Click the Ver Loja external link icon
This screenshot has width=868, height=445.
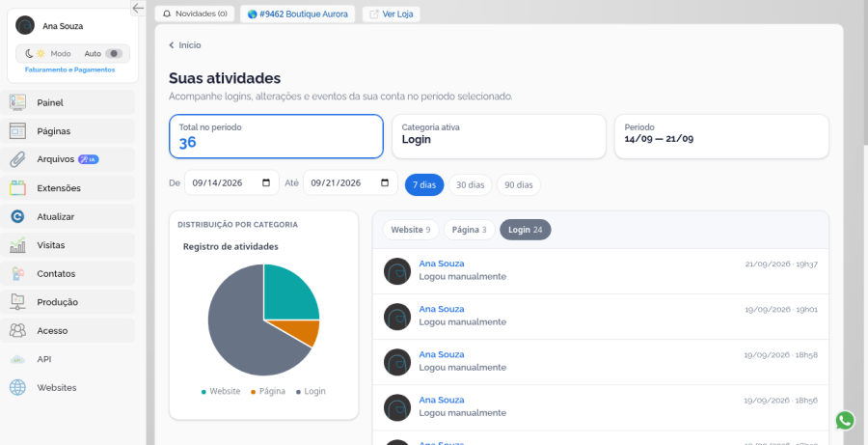click(x=374, y=14)
